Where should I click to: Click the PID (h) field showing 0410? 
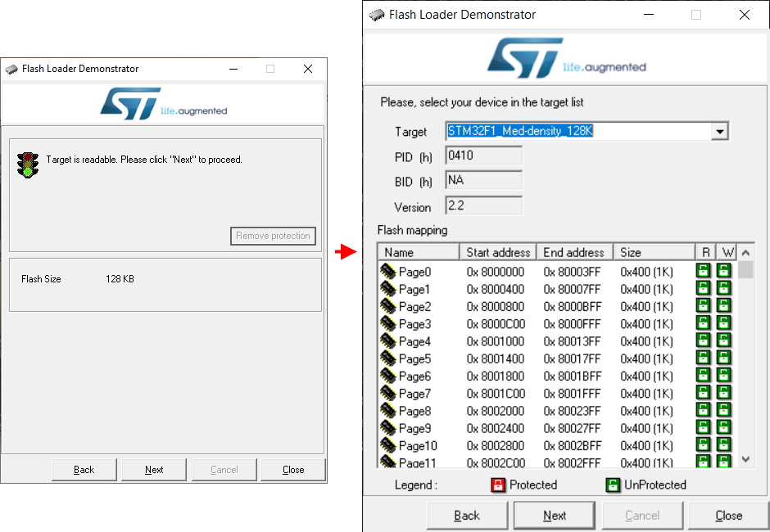[484, 156]
